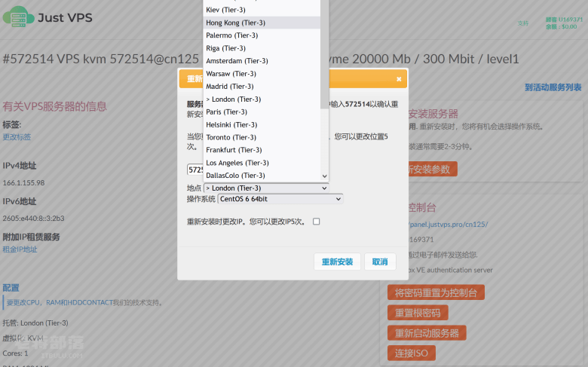Image resolution: width=588 pixels, height=367 pixels.
Task: Open the 到活动服务列表 link
Action: [553, 87]
